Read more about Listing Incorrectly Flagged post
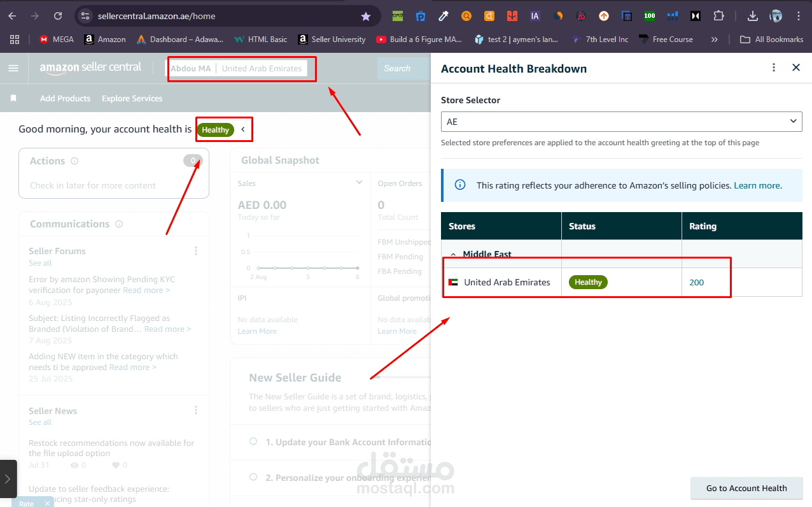This screenshot has height=507, width=812. (167, 329)
